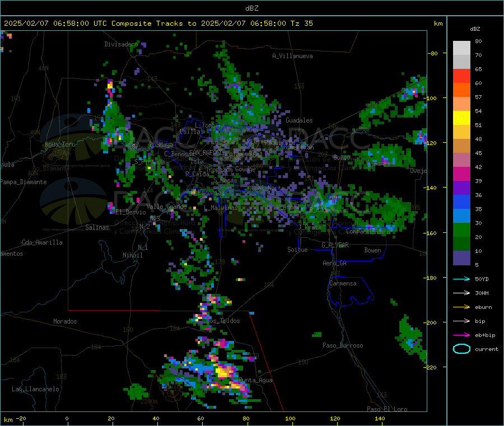The width and height of the screenshot is (504, 426).
Task: Click the Morados map label
Action: tap(65, 321)
